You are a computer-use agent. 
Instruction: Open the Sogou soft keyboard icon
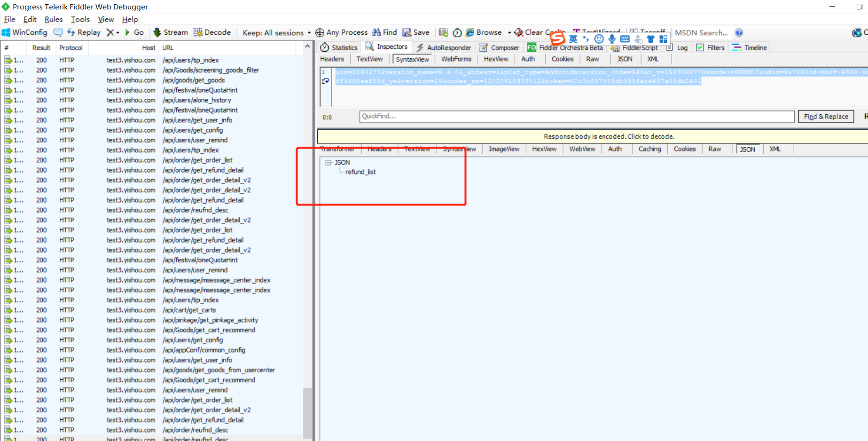625,39
